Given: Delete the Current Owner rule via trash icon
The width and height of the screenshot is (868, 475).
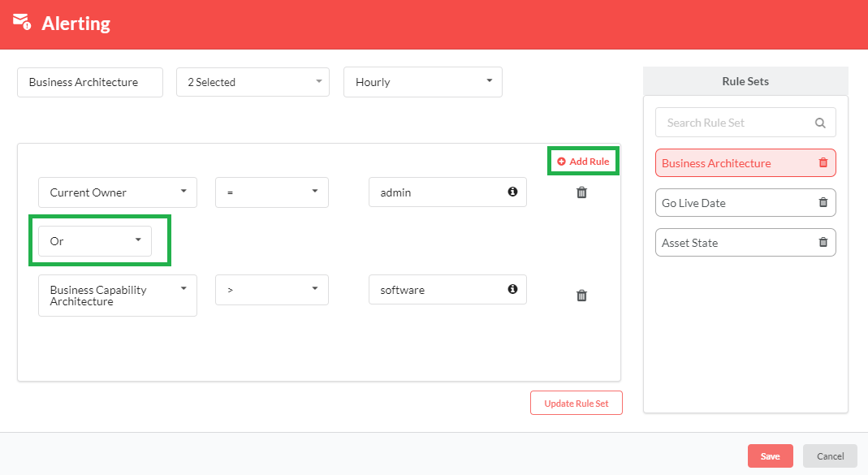Looking at the screenshot, I should click(581, 192).
